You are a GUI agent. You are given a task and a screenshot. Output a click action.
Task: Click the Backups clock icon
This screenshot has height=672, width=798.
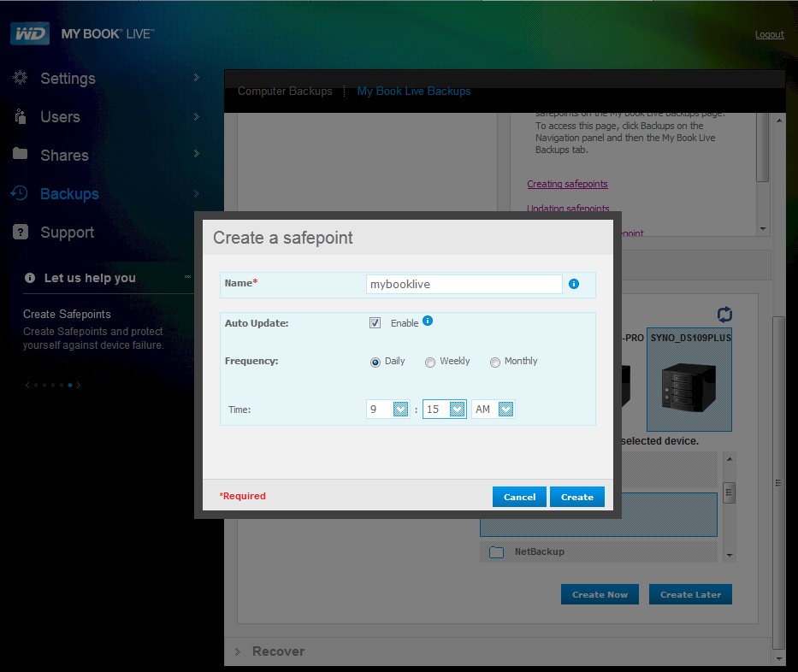pos(20,193)
